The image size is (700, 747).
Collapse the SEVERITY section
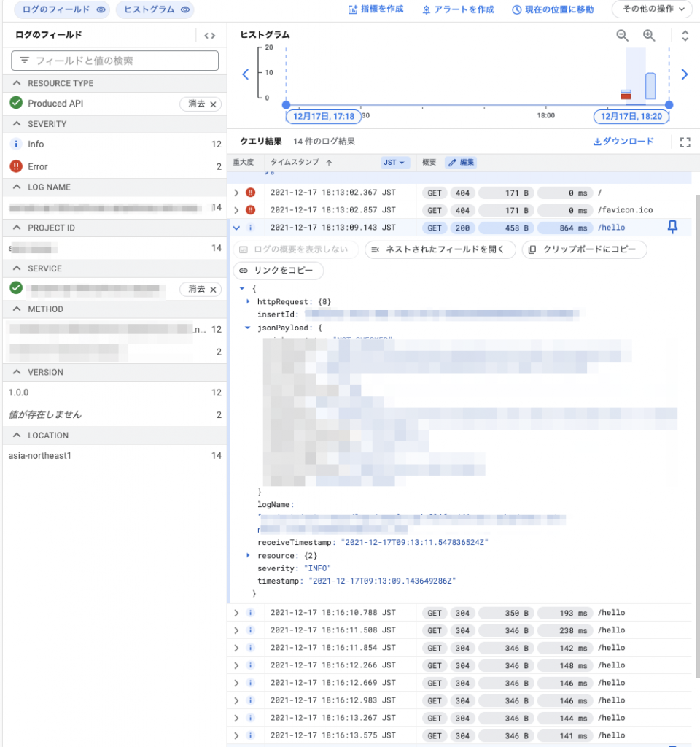click(16, 124)
